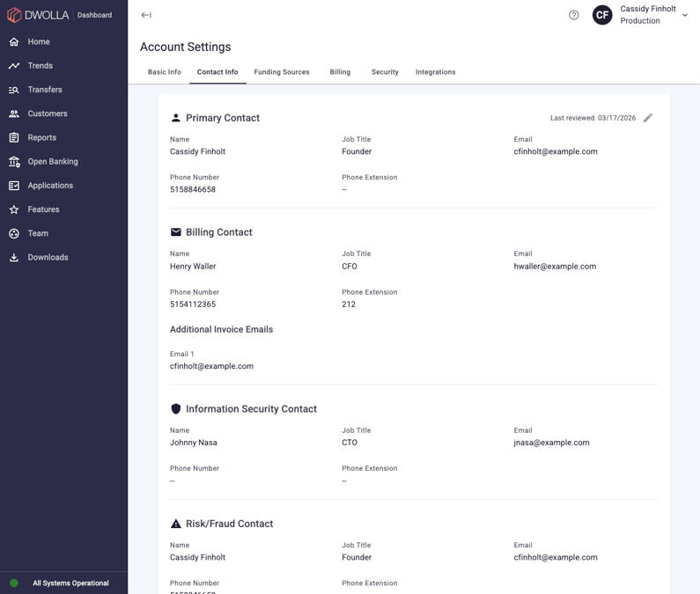700x594 pixels.
Task: Click the Account Settings page title
Action: [185, 47]
